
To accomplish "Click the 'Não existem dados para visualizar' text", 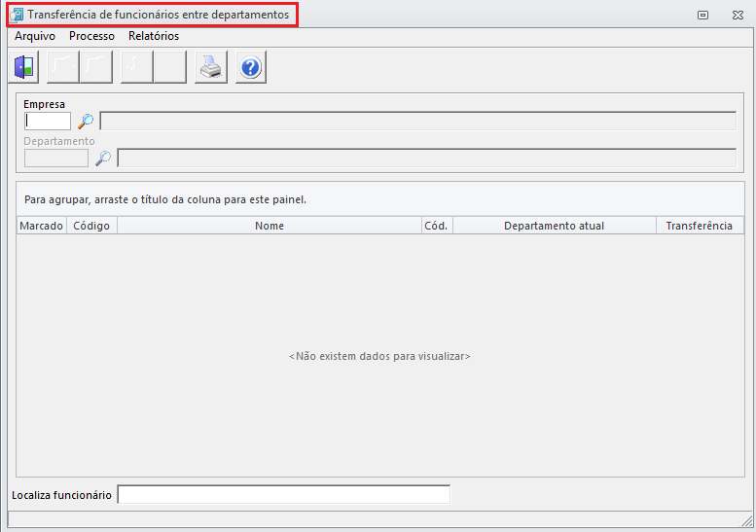I will [379, 356].
